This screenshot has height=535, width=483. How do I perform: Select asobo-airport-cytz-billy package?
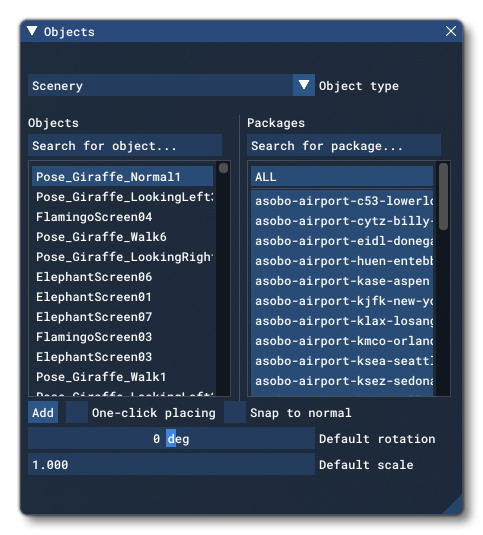click(342, 221)
